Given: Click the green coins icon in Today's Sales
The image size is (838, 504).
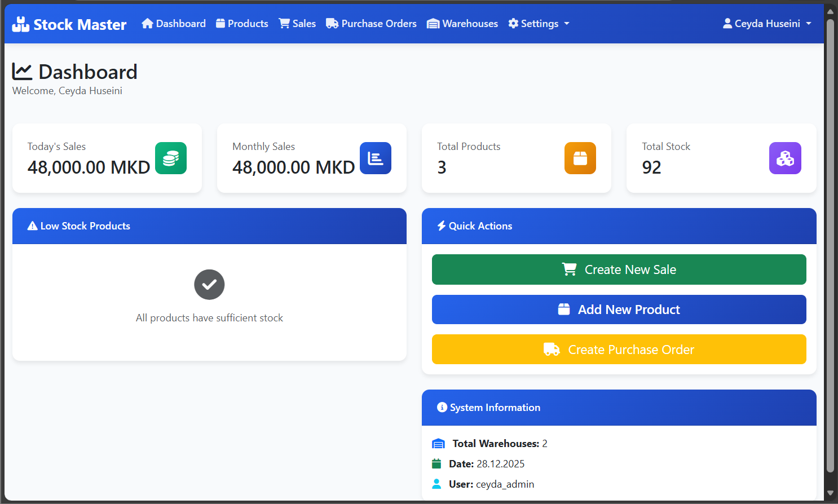Looking at the screenshot, I should point(171,158).
